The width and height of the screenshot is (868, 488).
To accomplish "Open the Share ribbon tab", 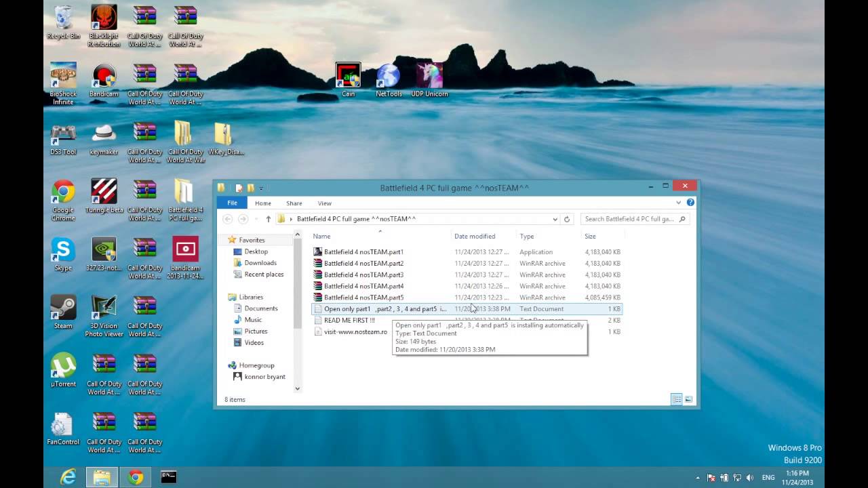I will click(x=294, y=203).
